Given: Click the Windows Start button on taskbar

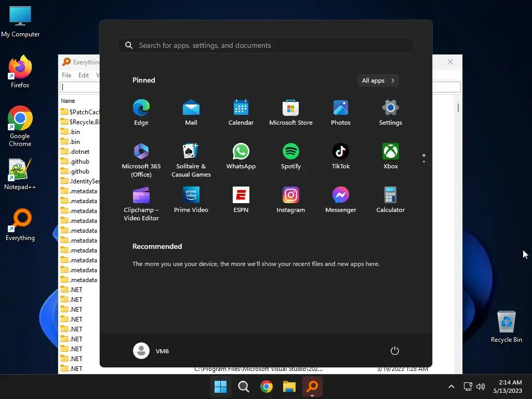Looking at the screenshot, I should pos(220,387).
